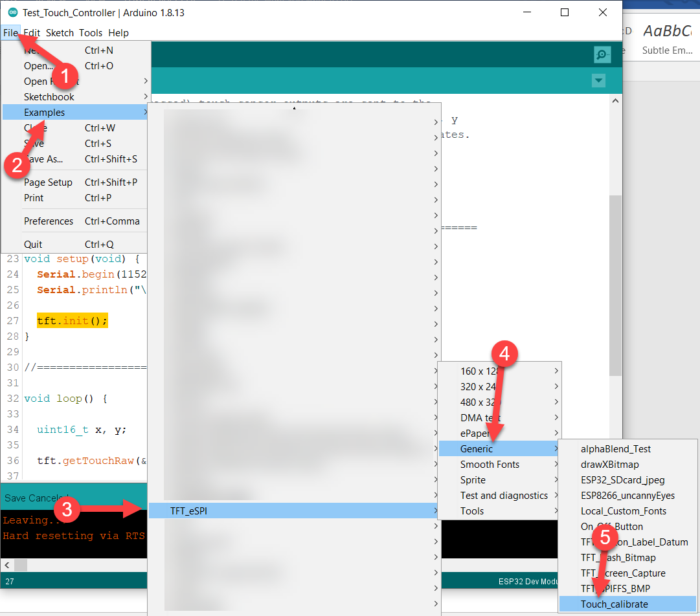Expand the ePaper submenu

(x=499, y=433)
